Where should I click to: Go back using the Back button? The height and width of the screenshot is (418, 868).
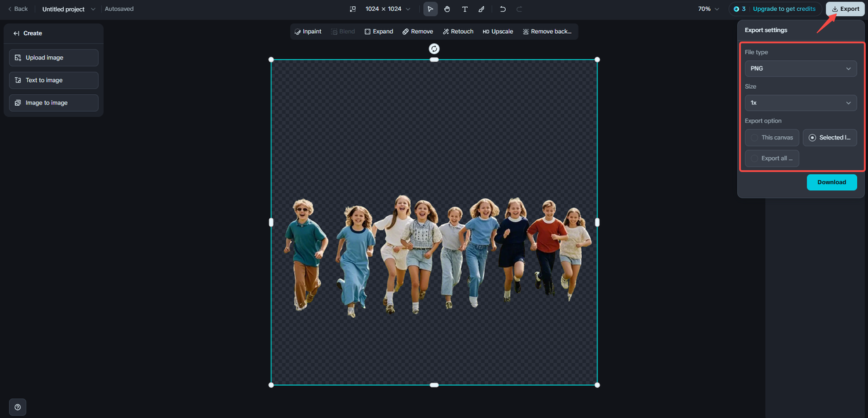[18, 9]
